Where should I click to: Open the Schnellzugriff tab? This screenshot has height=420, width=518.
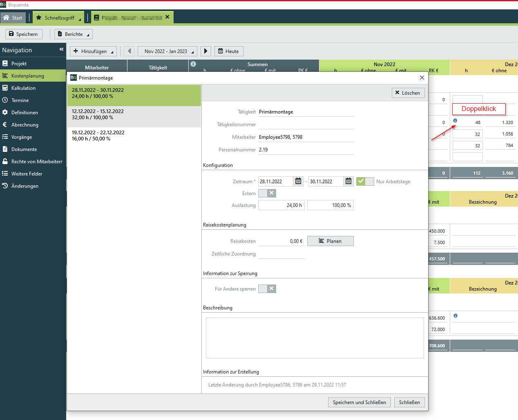[x=58, y=18]
